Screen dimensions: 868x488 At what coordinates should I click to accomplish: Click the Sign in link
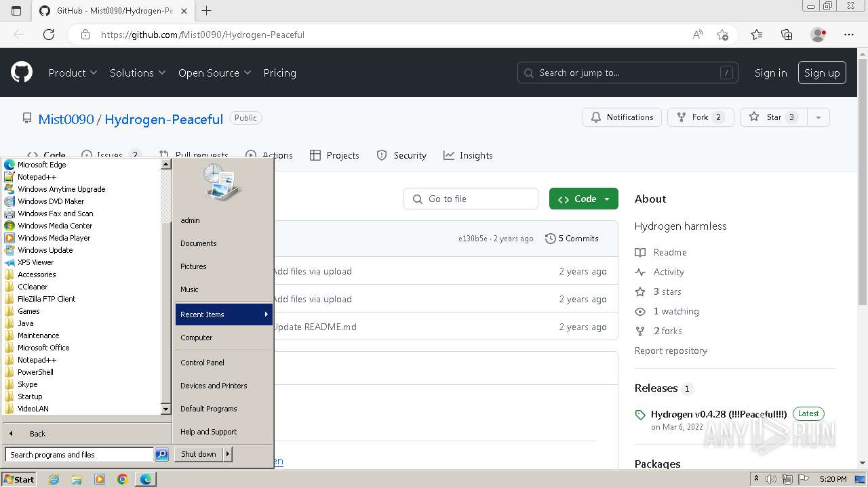(x=771, y=73)
